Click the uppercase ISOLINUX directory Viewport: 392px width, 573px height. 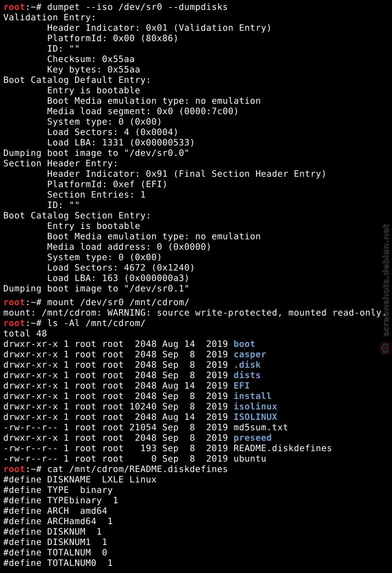255,417
